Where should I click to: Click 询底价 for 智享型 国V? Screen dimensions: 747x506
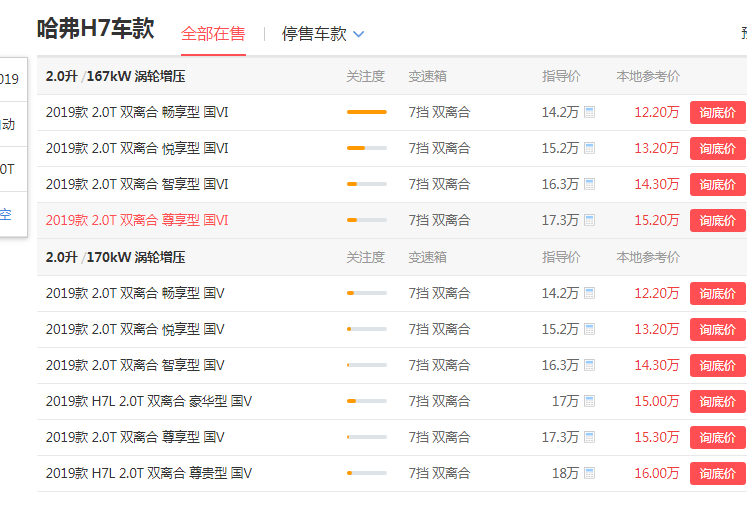[717, 365]
